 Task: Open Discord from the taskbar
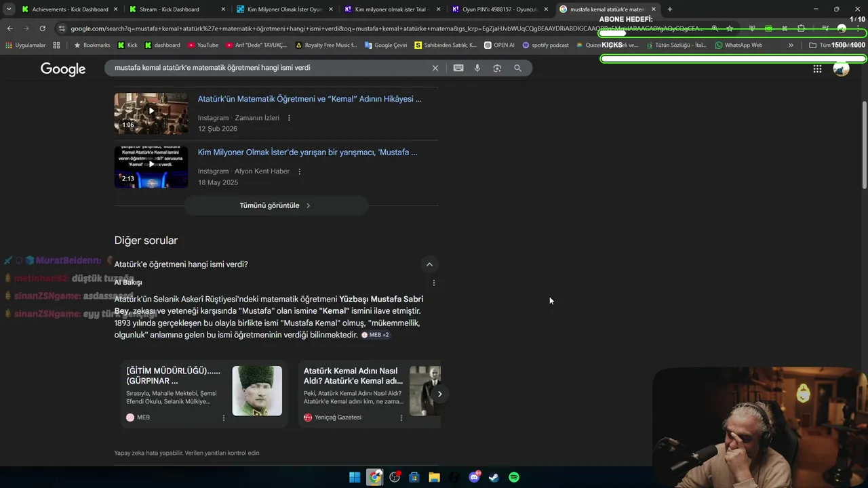coord(474,477)
